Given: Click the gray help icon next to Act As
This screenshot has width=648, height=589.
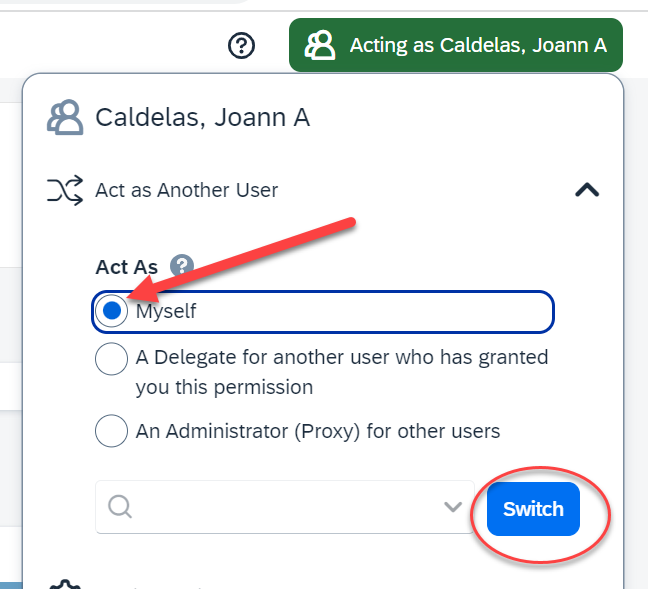Looking at the screenshot, I should point(180,266).
